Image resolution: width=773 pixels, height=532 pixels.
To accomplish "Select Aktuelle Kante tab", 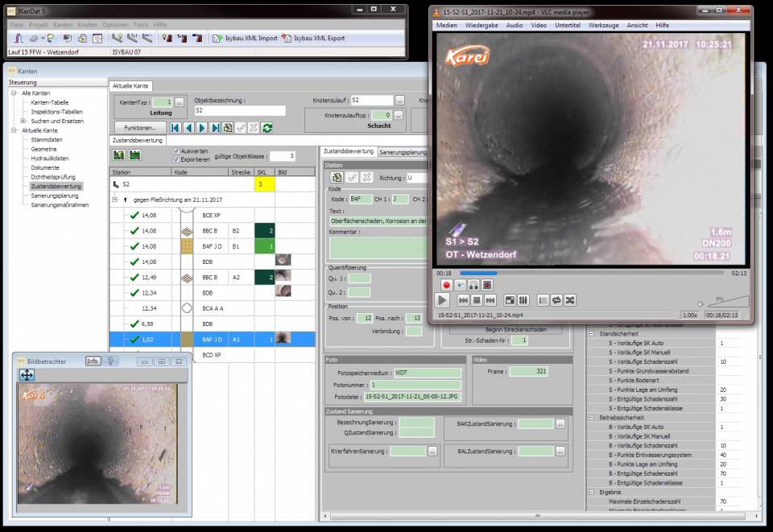I will click(130, 85).
